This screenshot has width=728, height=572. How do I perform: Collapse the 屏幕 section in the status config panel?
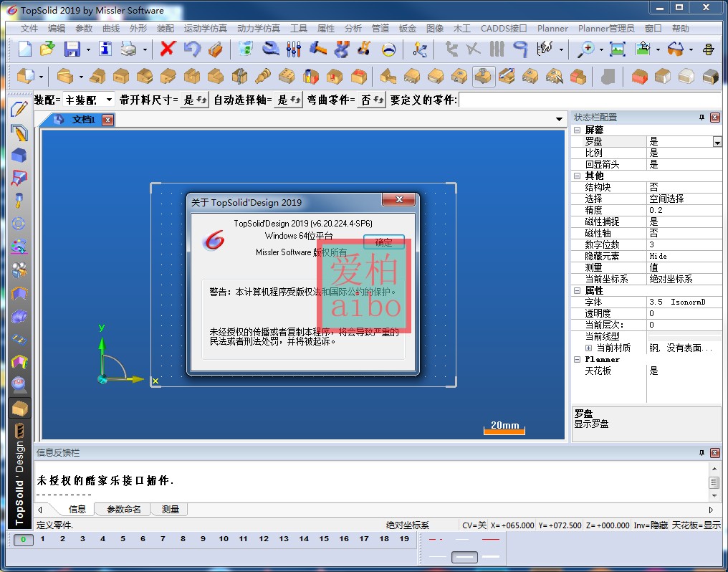coord(577,130)
